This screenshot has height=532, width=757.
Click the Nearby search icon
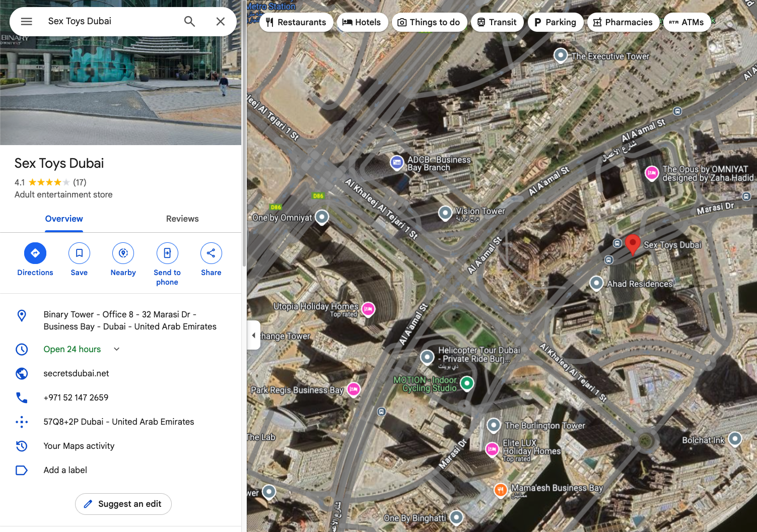[123, 253]
